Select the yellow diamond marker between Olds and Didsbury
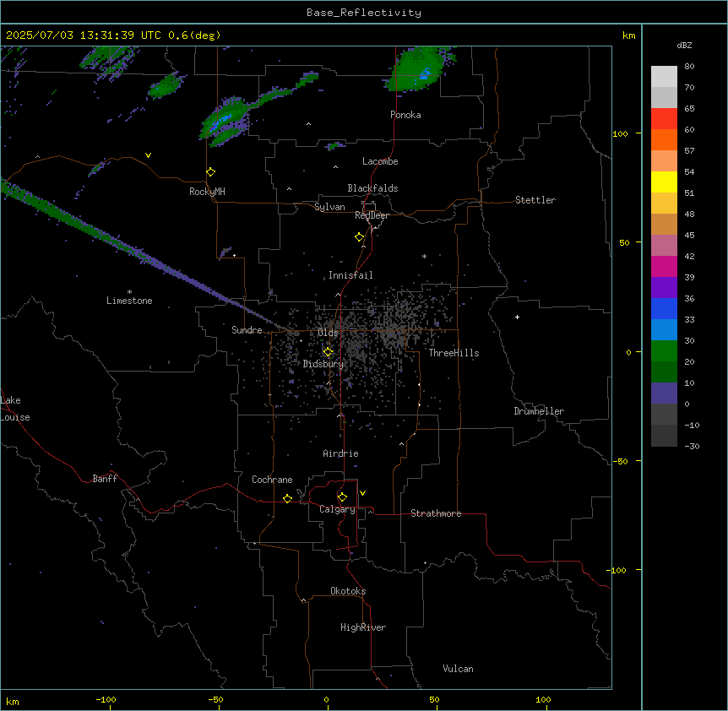This screenshot has height=711, width=728. (x=328, y=352)
